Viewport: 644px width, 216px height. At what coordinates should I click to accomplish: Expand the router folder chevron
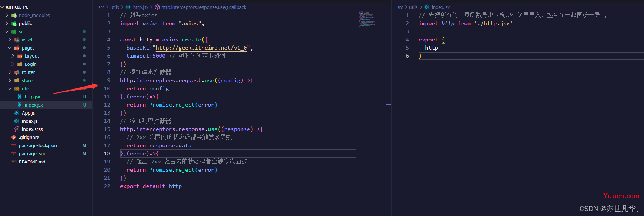10,72
